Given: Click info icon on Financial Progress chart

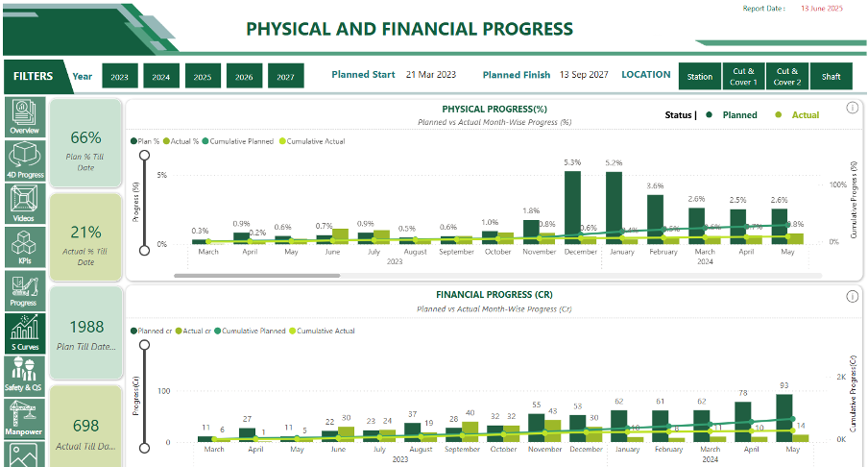Looking at the screenshot, I should point(852,295).
